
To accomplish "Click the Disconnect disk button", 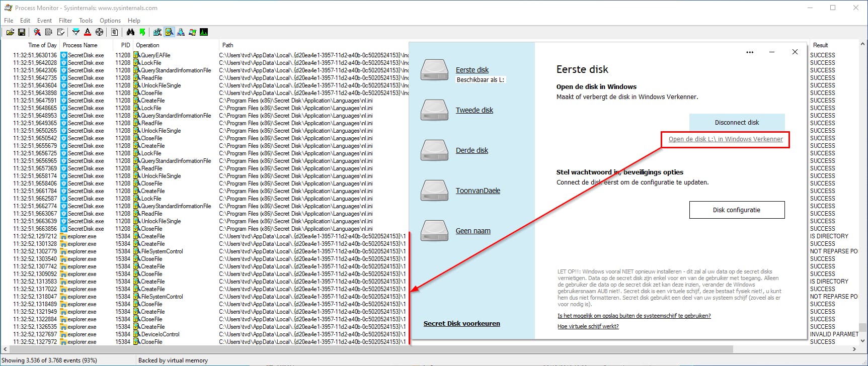I will click(737, 122).
